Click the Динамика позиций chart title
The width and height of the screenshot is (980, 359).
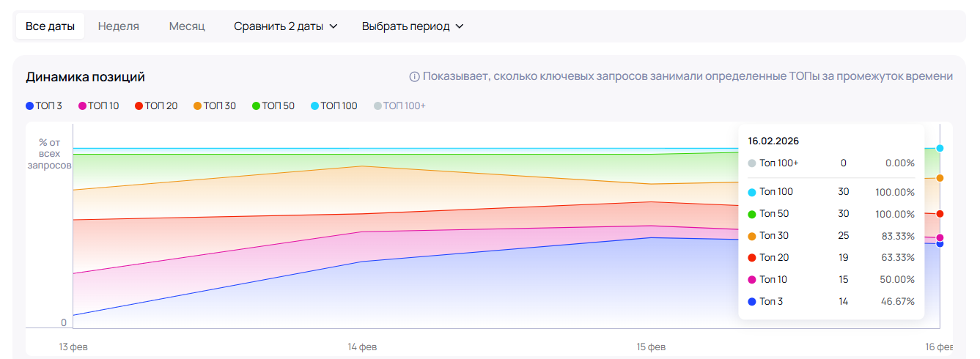pyautogui.click(x=85, y=76)
